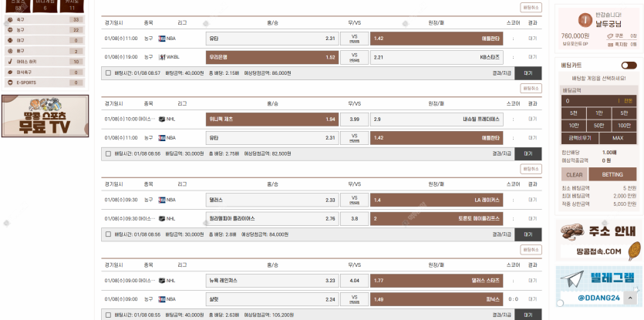Select the 5만 quick amount button

click(625, 113)
